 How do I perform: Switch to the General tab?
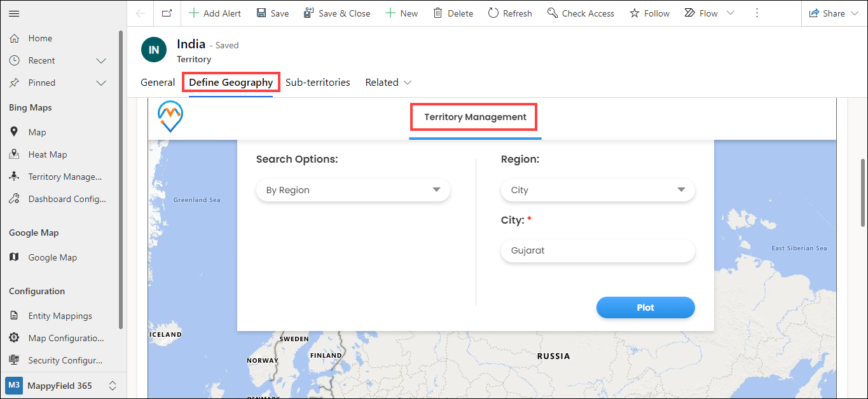point(158,83)
